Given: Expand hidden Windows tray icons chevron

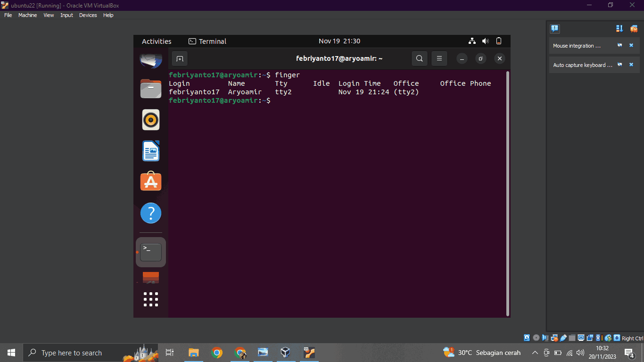Looking at the screenshot, I should 535,353.
